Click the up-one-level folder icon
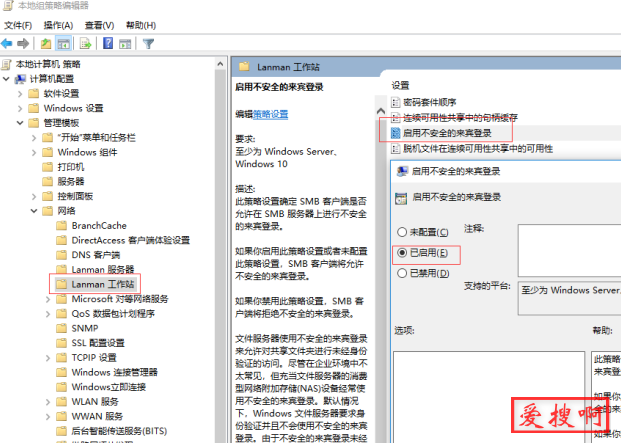The width and height of the screenshot is (621, 443). (46, 43)
